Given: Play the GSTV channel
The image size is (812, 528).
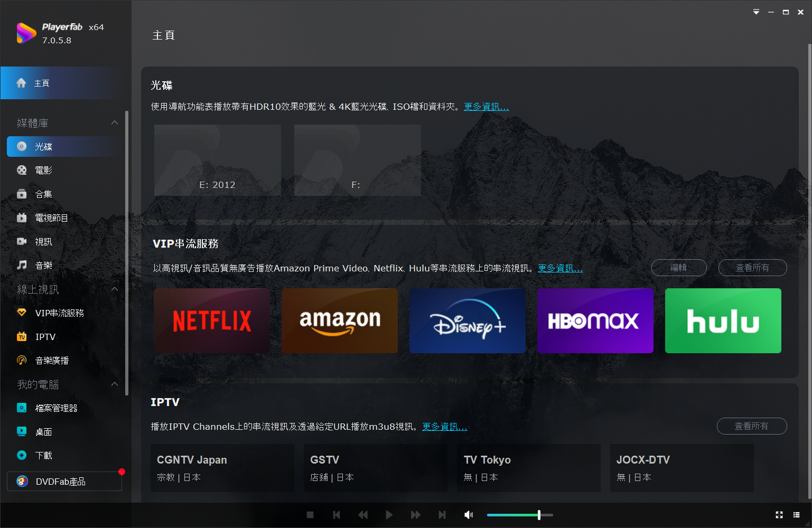Looking at the screenshot, I should coord(376,468).
